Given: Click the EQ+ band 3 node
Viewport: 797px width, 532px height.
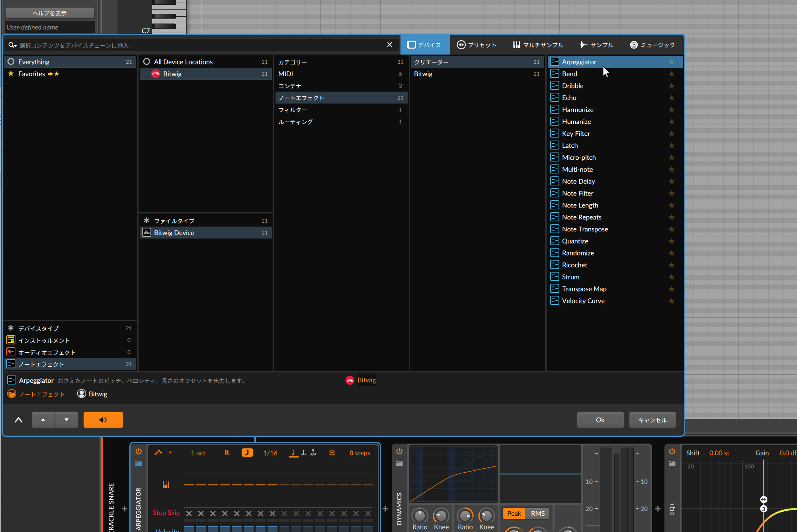Looking at the screenshot, I should tap(764, 509).
